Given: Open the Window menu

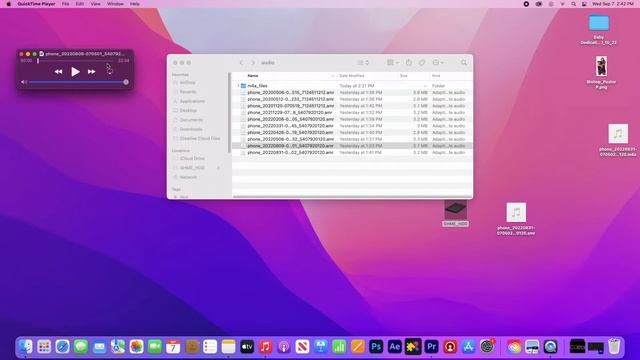Looking at the screenshot, I should point(115,4).
